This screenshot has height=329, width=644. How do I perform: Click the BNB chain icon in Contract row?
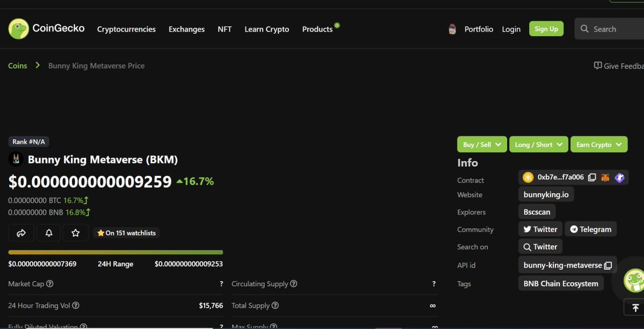(x=528, y=177)
